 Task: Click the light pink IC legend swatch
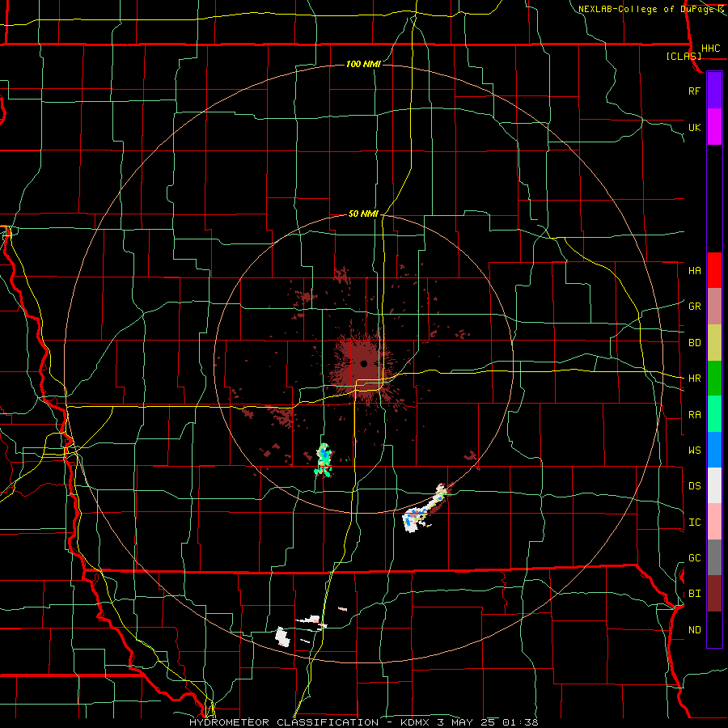click(x=714, y=522)
